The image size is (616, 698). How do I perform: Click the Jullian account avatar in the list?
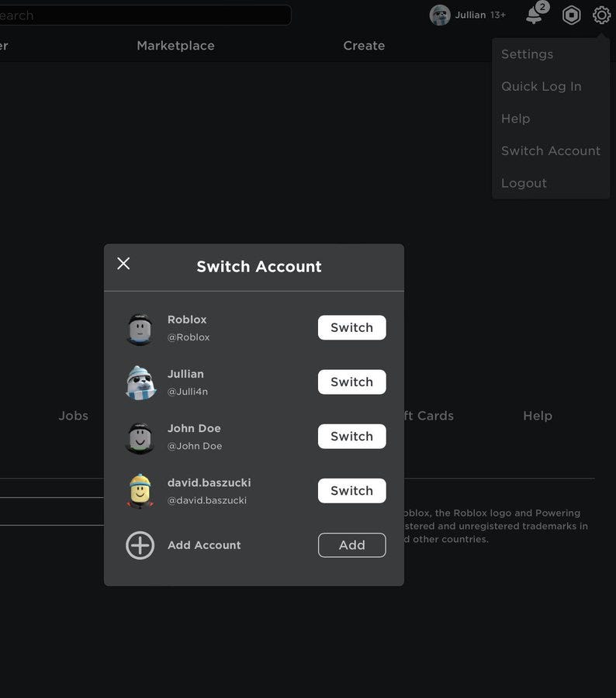[x=140, y=383]
